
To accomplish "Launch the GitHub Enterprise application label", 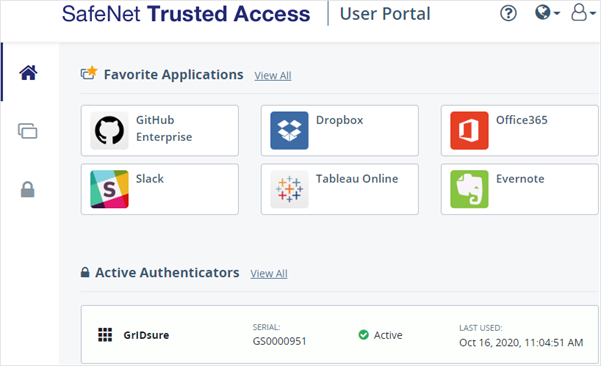I will point(164,128).
